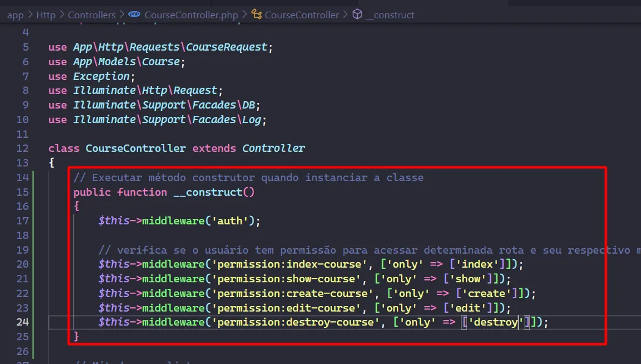Image resolution: width=641 pixels, height=364 pixels.
Task: Select the CourseController.php breadcrumb file name
Action: [x=191, y=15]
